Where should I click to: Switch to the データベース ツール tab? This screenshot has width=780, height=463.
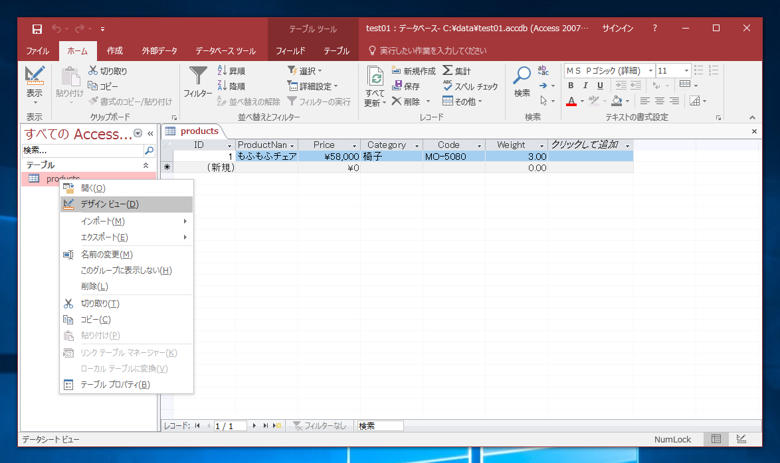[x=225, y=51]
